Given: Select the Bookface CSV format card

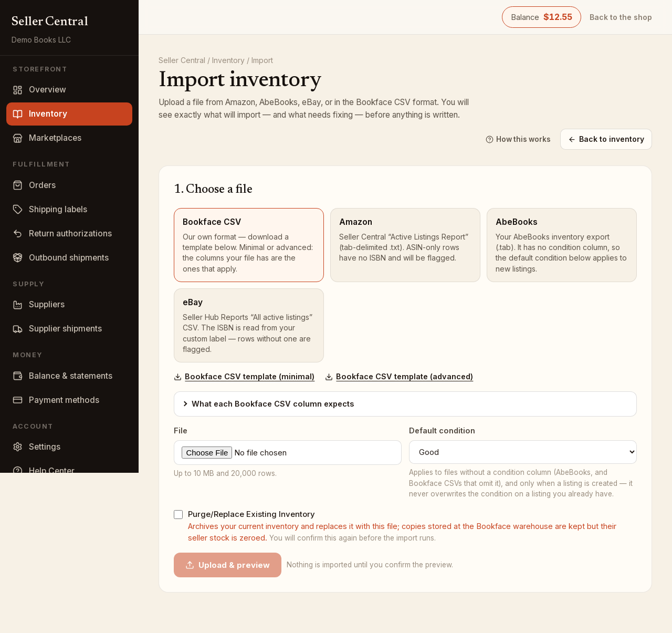Looking at the screenshot, I should coord(249,245).
